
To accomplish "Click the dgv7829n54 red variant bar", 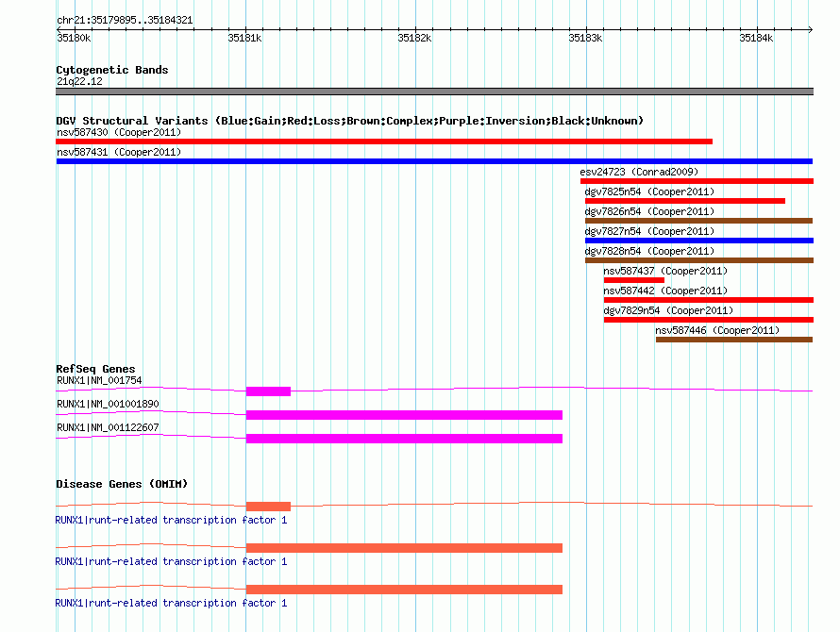I will coord(709,320).
